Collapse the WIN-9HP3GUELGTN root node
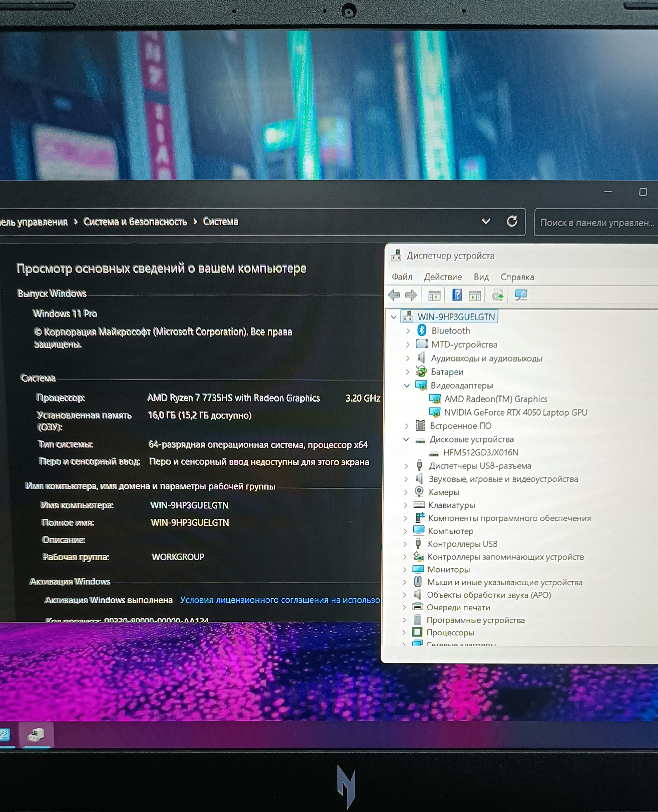This screenshot has height=812, width=658. 393,316
